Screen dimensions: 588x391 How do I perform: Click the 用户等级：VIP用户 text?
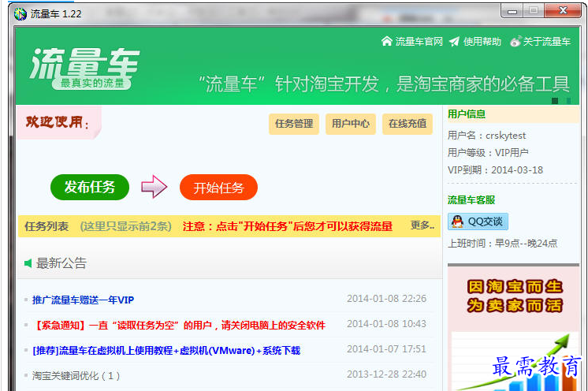[488, 153]
